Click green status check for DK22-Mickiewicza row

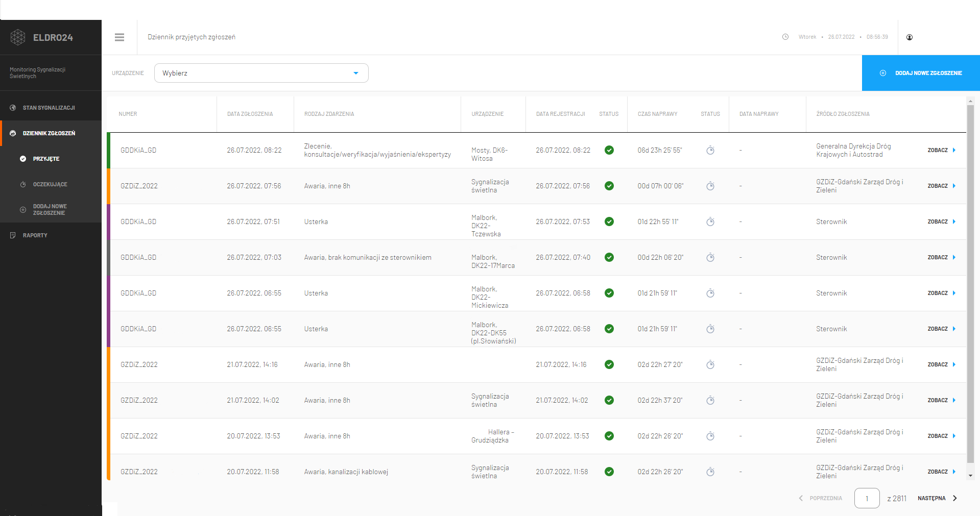click(x=609, y=293)
